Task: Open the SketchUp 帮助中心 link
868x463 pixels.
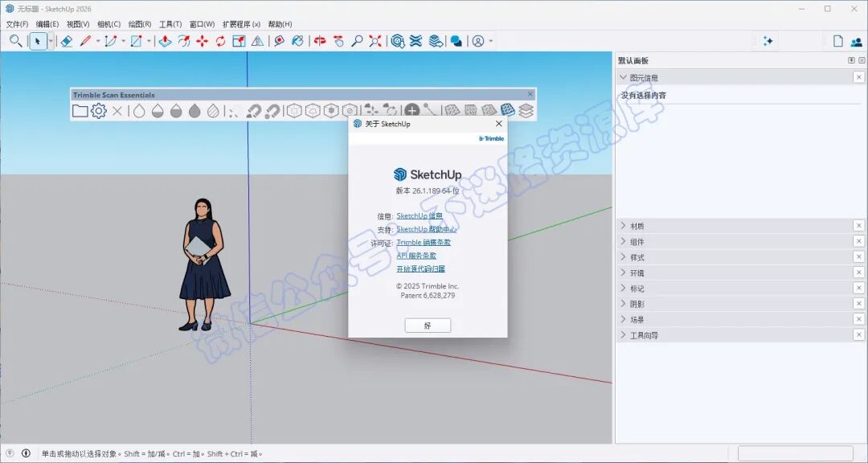Action: tap(427, 229)
